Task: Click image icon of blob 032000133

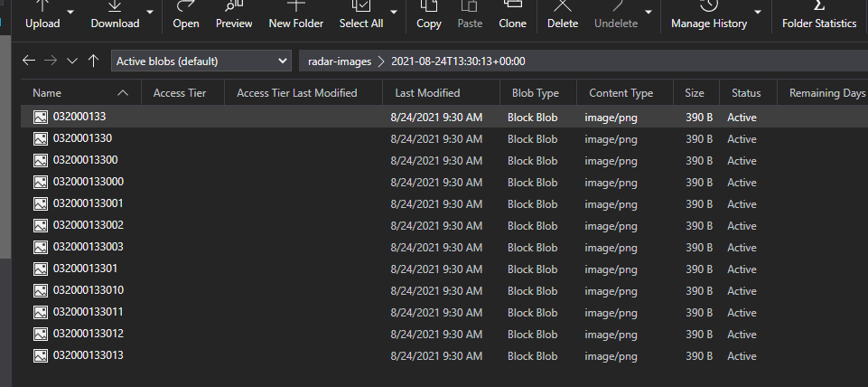Action: coord(41,117)
